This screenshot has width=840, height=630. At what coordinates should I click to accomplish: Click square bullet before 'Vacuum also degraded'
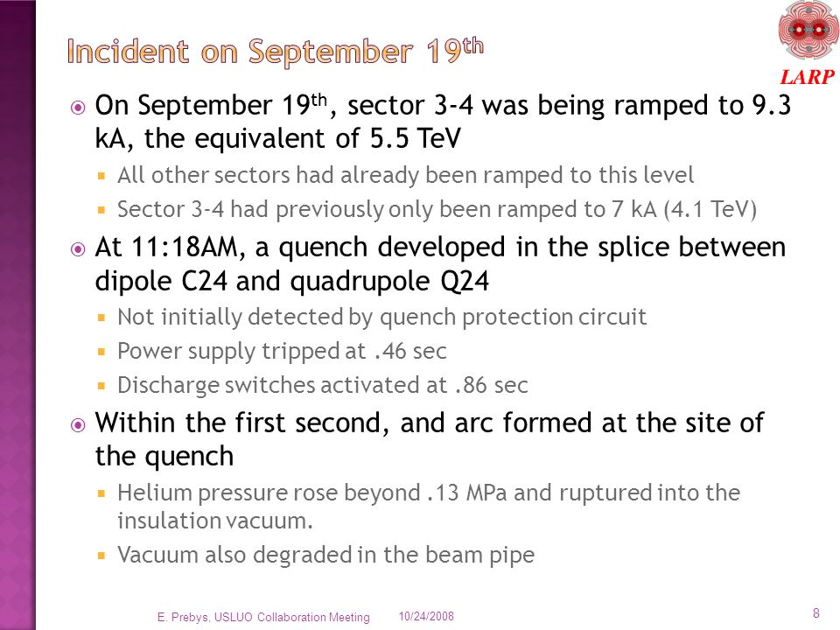[101, 556]
